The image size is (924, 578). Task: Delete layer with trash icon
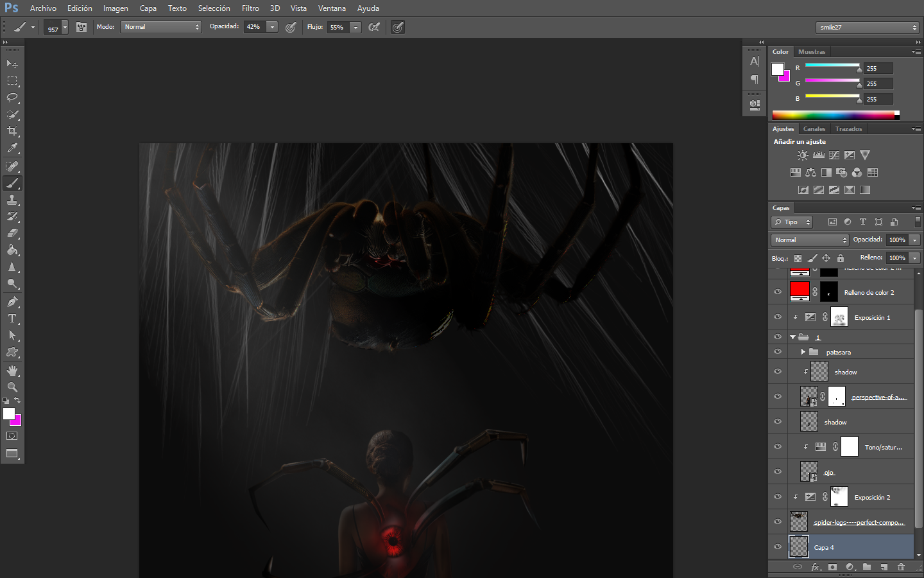point(902,567)
